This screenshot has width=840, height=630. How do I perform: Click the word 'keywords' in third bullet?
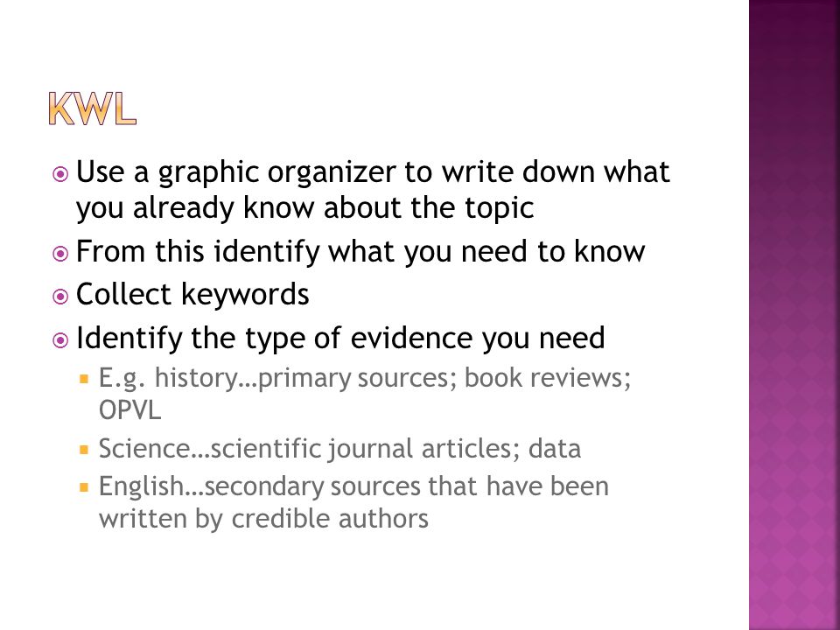(x=245, y=295)
